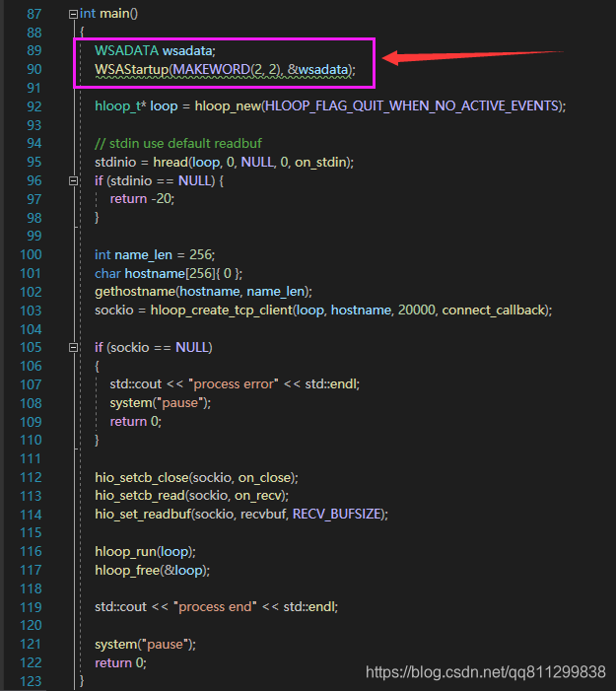This screenshot has height=691, width=616.
Task: Click on_recv argument on line 113
Action: pyautogui.click(x=258, y=496)
